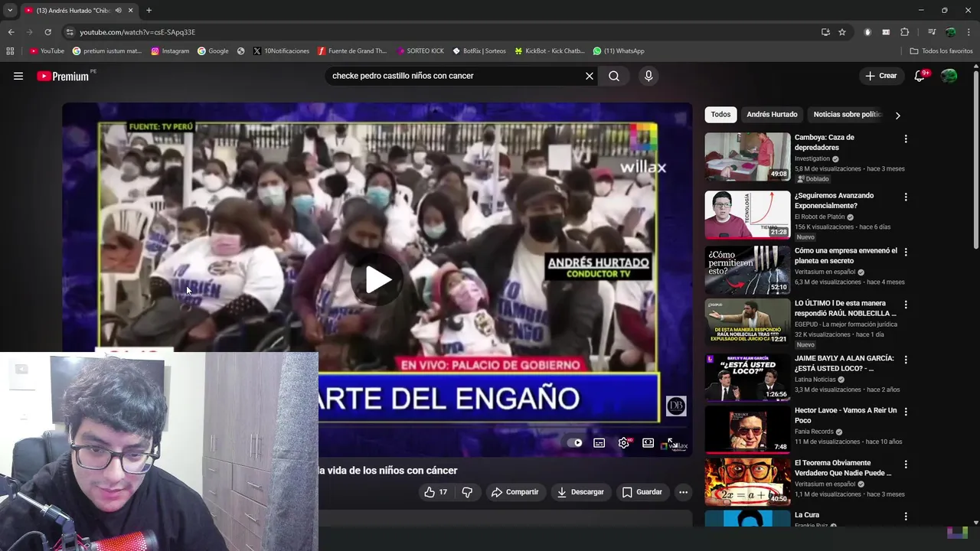Open the media control music-list icon

[931, 32]
